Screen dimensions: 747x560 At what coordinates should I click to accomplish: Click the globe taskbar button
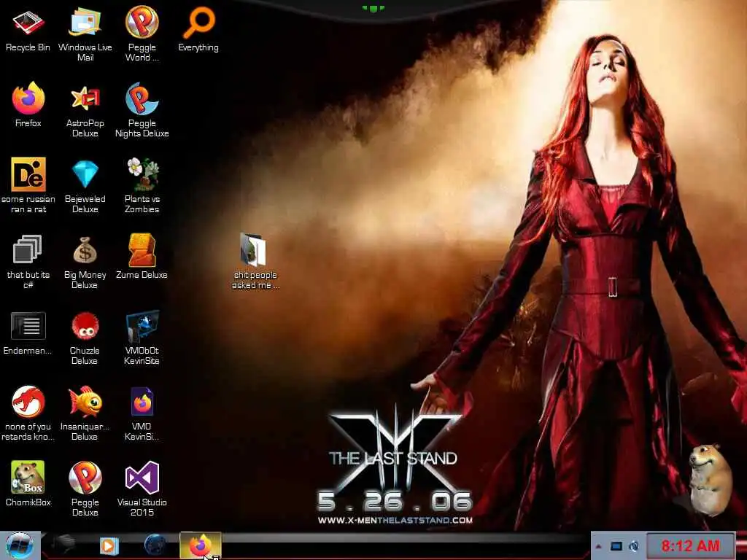click(x=155, y=545)
